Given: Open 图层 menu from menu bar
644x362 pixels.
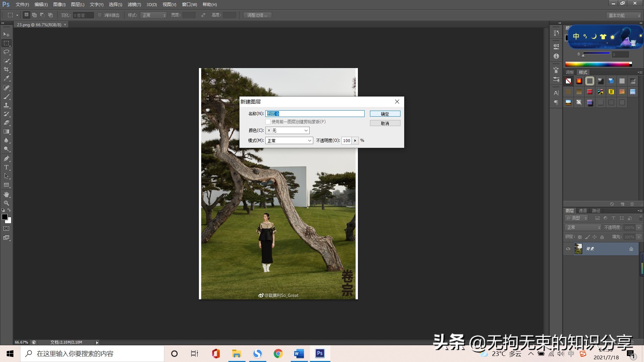Looking at the screenshot, I should click(x=75, y=4).
